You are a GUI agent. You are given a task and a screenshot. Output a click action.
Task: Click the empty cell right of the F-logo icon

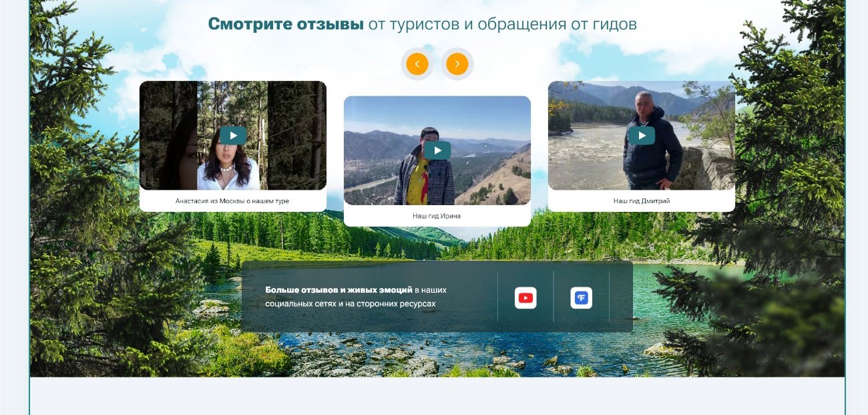[x=621, y=297]
